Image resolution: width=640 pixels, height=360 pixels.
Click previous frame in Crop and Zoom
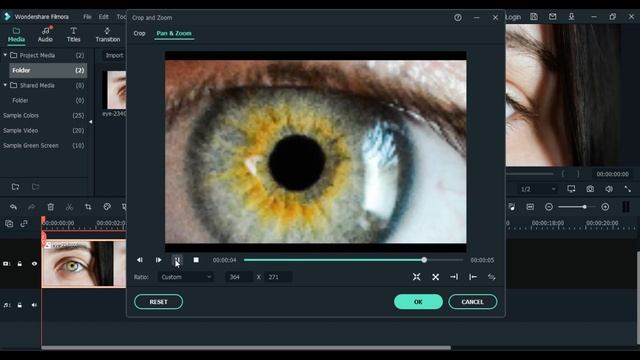140,260
